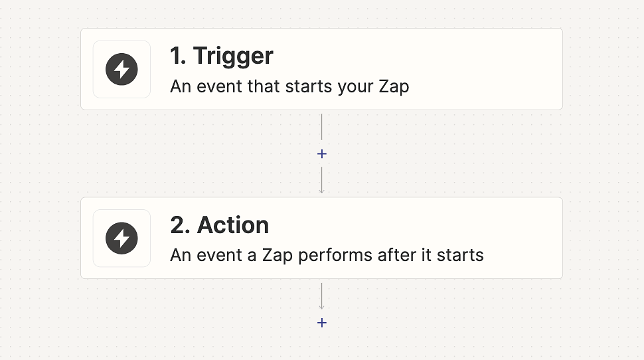Click the number "1." in the Trigger heading

(x=178, y=56)
